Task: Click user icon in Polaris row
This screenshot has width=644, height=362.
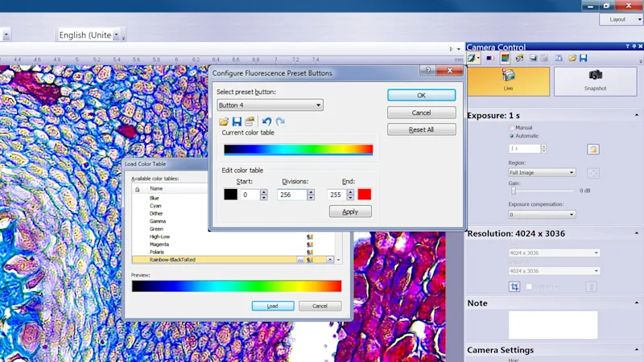Action: 310,252
